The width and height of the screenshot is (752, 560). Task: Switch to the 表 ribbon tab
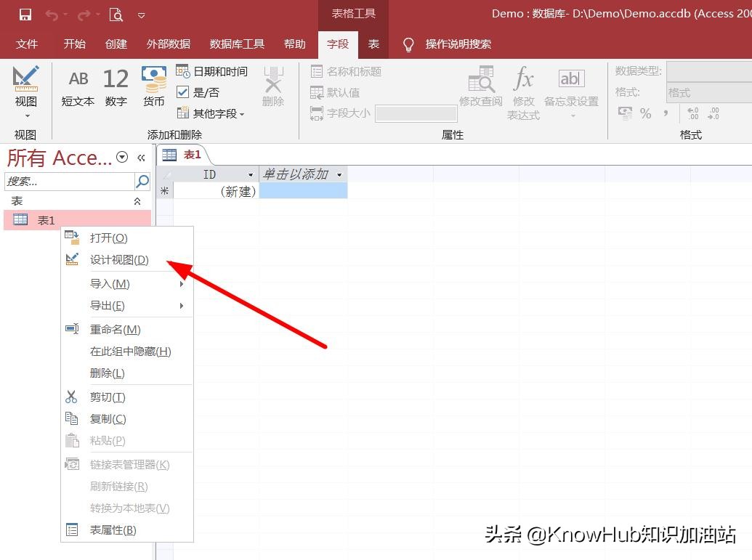tap(373, 44)
